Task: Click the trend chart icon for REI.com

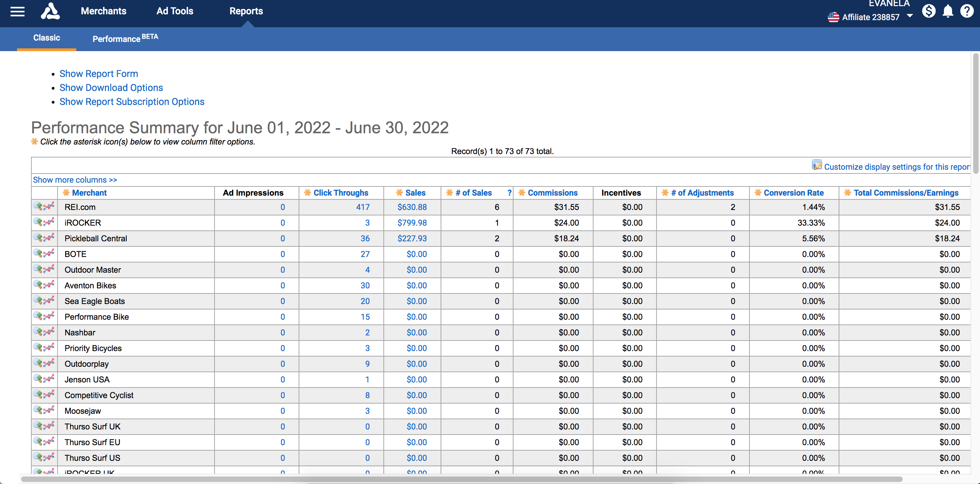Action: click(49, 207)
